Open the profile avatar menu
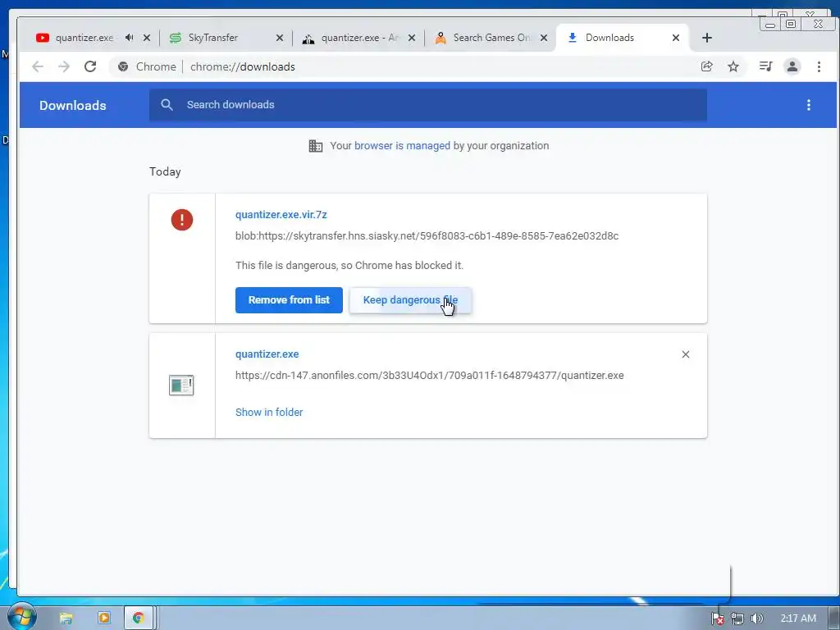Screen dimensions: 840x630 click(792, 66)
